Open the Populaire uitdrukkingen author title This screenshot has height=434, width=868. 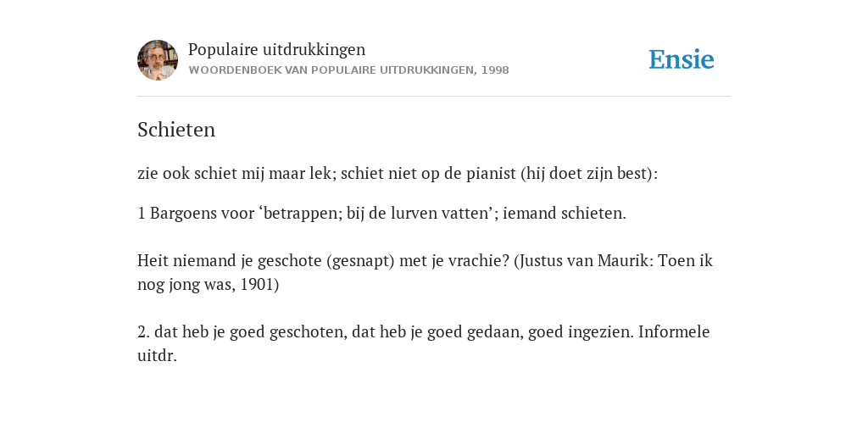pyautogui.click(x=277, y=49)
